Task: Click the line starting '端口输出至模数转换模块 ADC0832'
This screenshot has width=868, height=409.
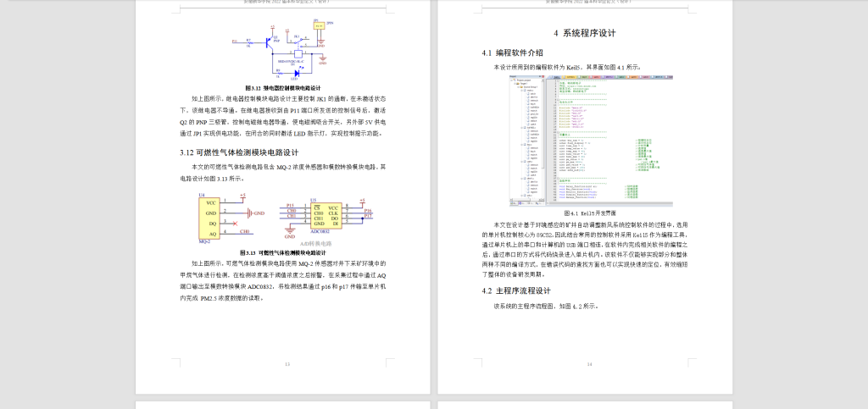Action: tap(282, 287)
